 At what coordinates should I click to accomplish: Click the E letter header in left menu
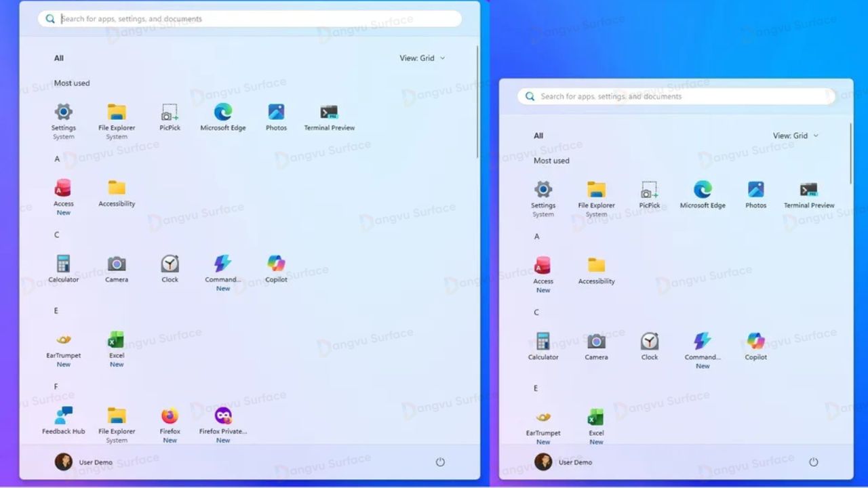click(56, 310)
